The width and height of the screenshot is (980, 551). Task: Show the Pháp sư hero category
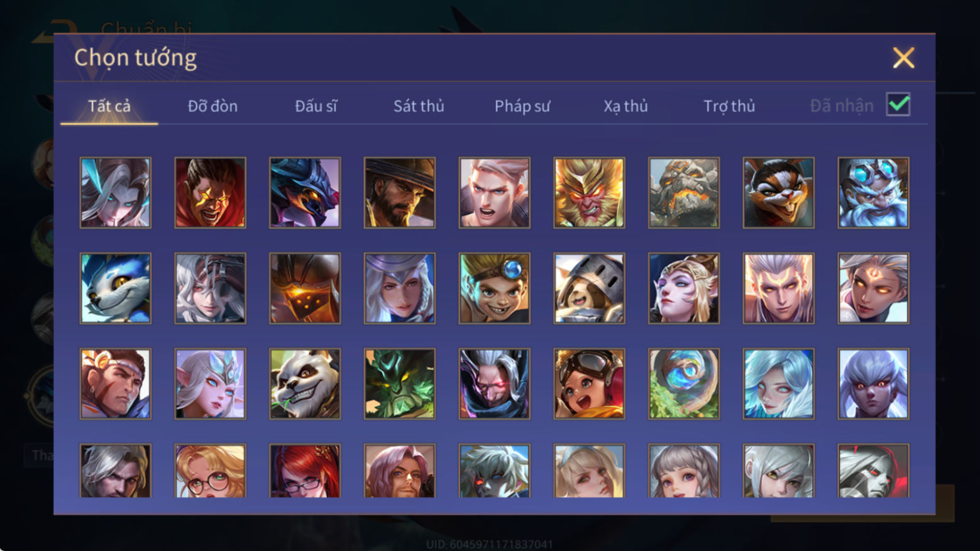[522, 106]
